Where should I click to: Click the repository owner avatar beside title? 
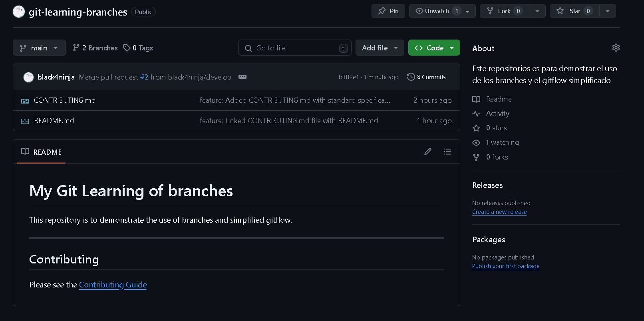(19, 12)
